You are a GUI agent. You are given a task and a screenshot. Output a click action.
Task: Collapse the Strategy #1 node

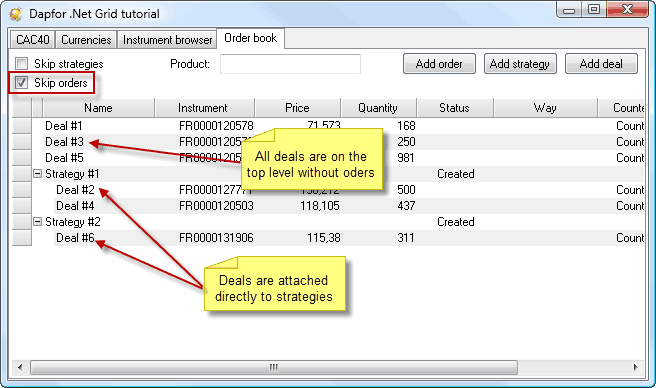click(x=38, y=174)
